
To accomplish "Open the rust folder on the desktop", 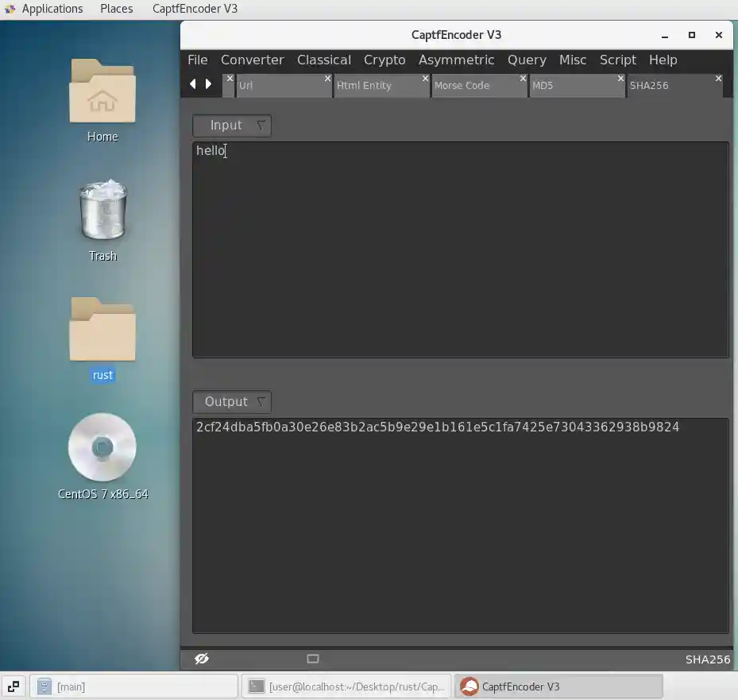I will pos(102,328).
